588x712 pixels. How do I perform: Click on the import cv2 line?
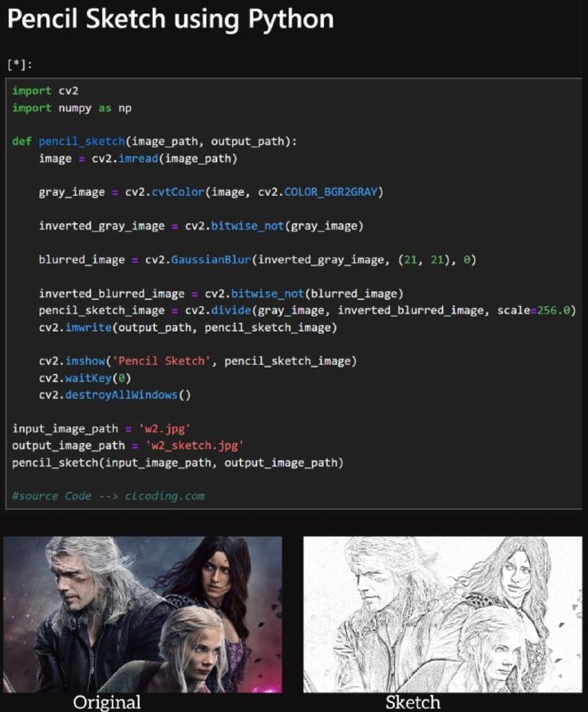45,91
